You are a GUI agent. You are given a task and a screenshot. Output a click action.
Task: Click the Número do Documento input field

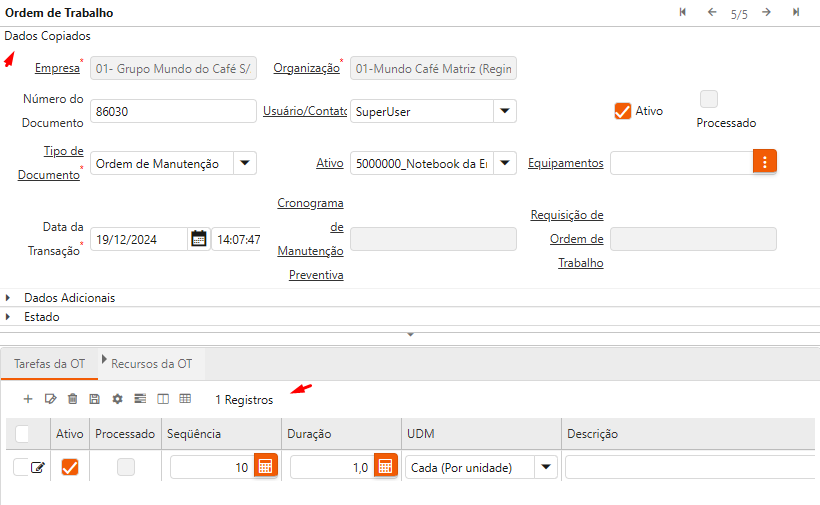[x=172, y=111]
